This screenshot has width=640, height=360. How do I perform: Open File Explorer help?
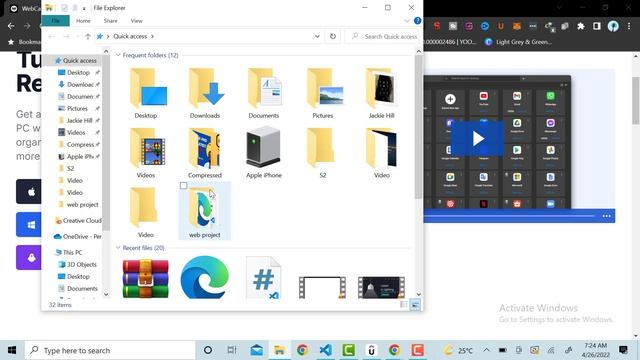[x=418, y=21]
